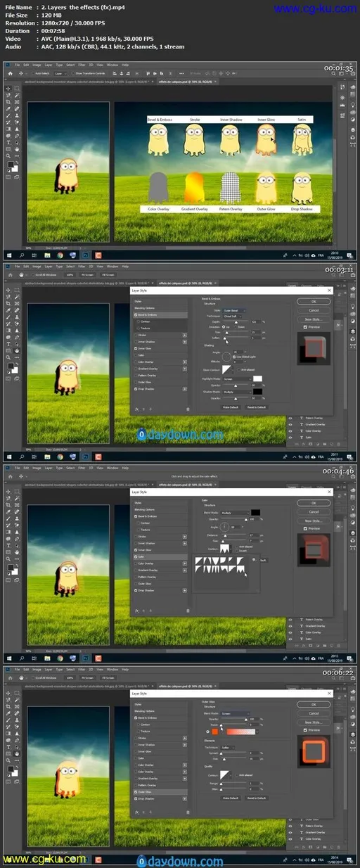Click Make Default in the 00:03:11 dialog
This screenshot has width=360, height=868.
231,407
